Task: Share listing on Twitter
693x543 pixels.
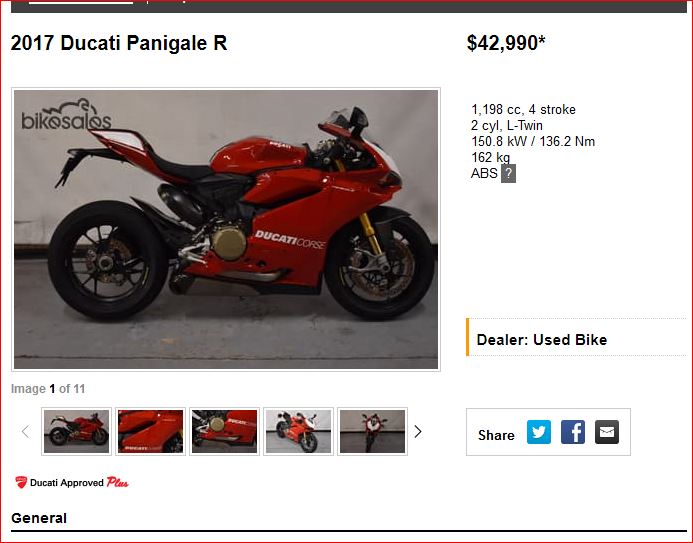Action: coord(539,432)
